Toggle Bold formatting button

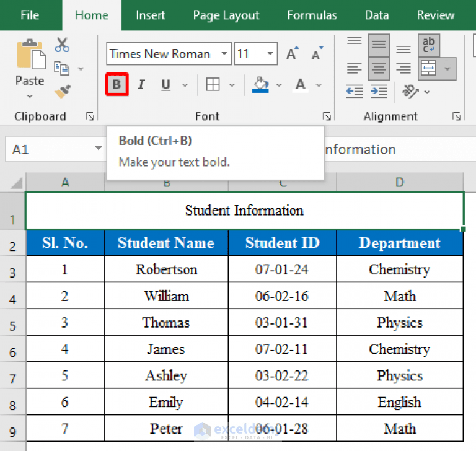click(x=117, y=84)
